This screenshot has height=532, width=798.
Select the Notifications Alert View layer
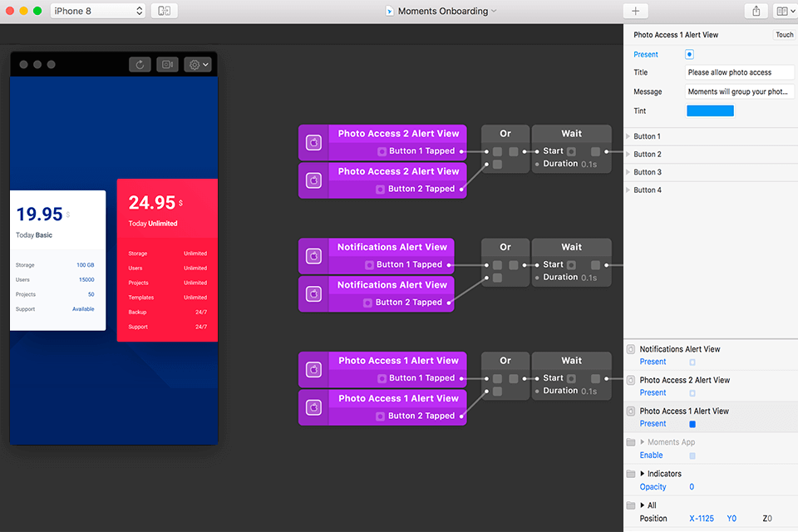pos(679,349)
